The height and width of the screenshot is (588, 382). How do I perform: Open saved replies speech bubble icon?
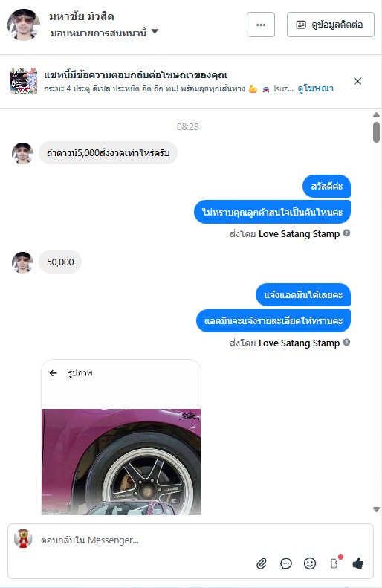pyautogui.click(x=285, y=563)
